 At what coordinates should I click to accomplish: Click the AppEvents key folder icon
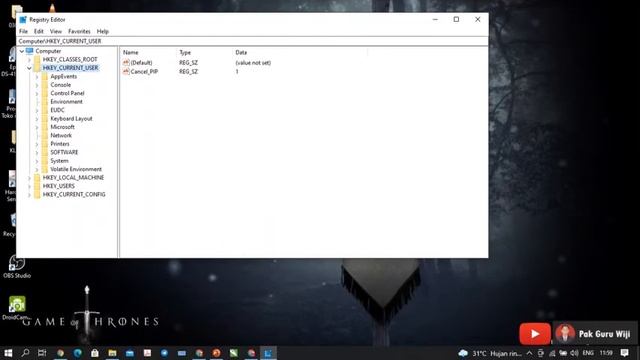coord(45,76)
